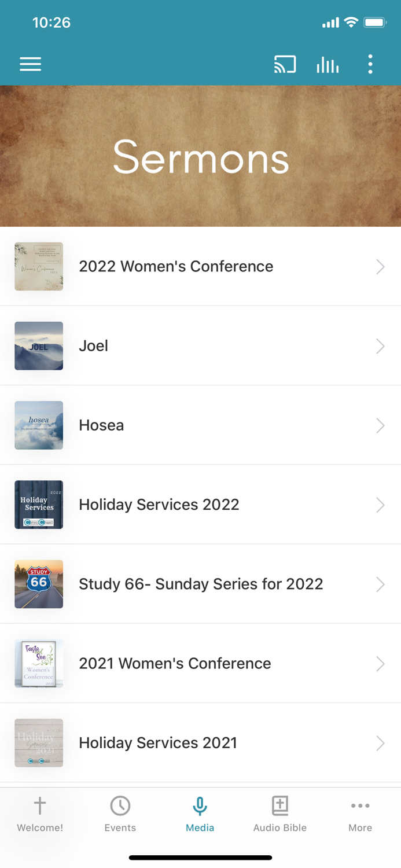Open the Audio Bible book icon
The width and height of the screenshot is (401, 868).
coord(279,804)
